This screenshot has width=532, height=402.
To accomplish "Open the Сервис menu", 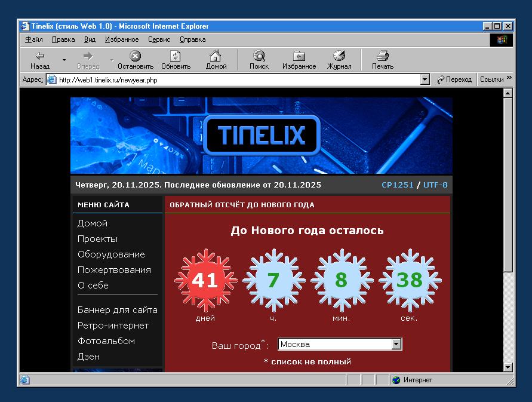I will 159,39.
